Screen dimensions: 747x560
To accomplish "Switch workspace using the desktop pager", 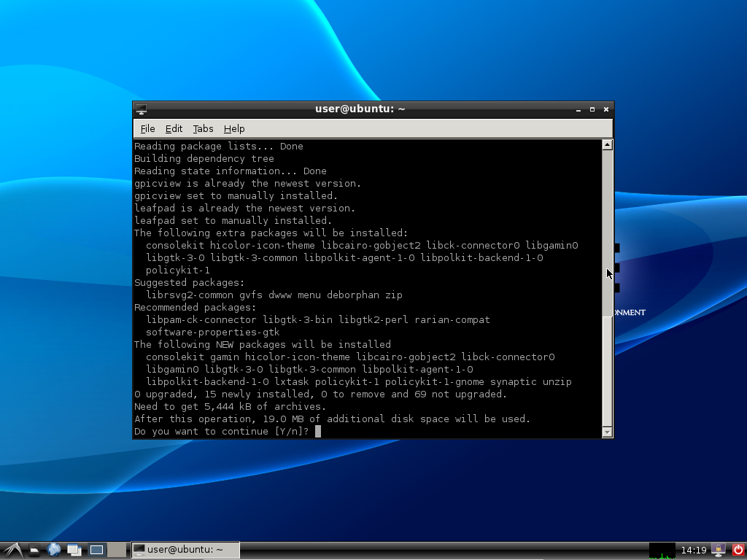I will (96, 550).
